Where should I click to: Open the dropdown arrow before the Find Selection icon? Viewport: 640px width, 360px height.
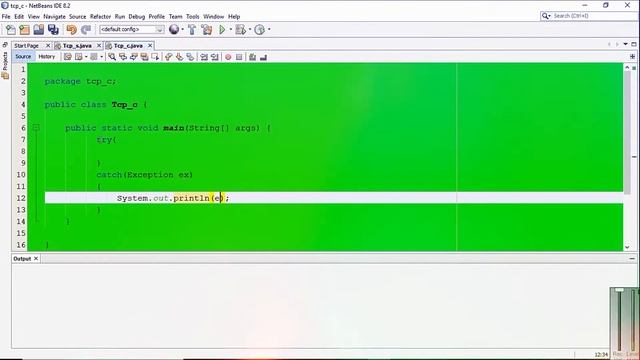pos(102,57)
